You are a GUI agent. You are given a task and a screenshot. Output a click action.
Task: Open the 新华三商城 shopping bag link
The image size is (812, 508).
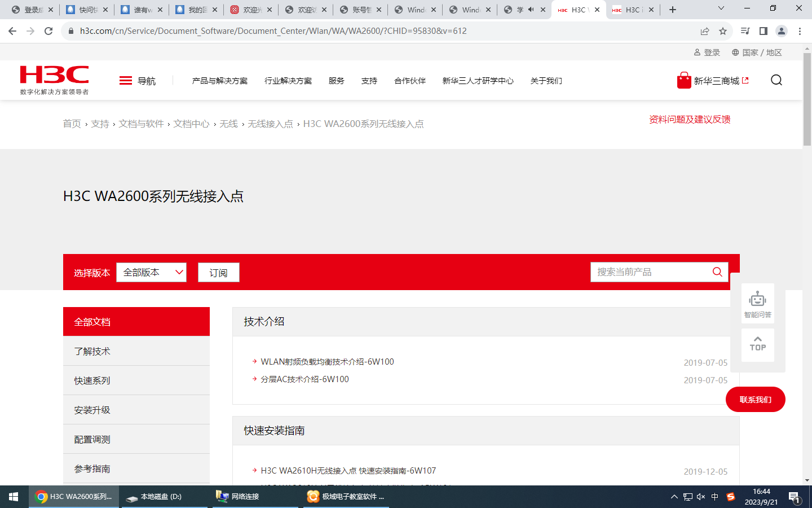click(713, 81)
